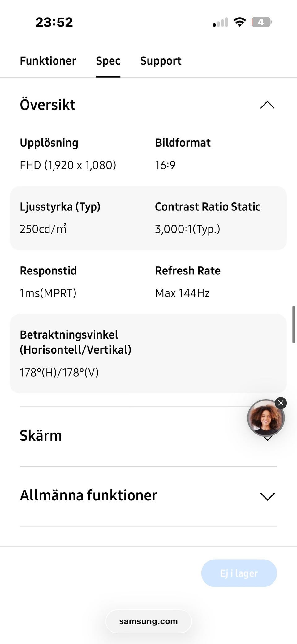This screenshot has width=297, height=644.
Task: Tap the 23:52 clock in status bar
Action: [x=54, y=22]
